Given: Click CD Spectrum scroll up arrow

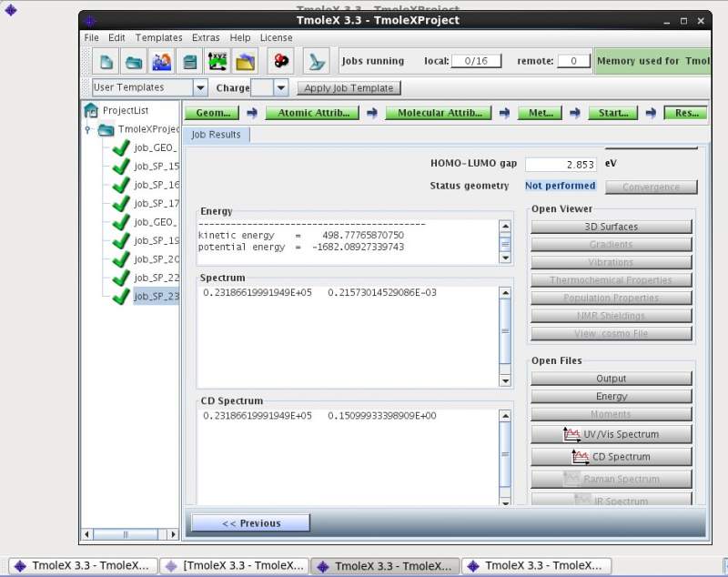Looking at the screenshot, I should (505, 416).
